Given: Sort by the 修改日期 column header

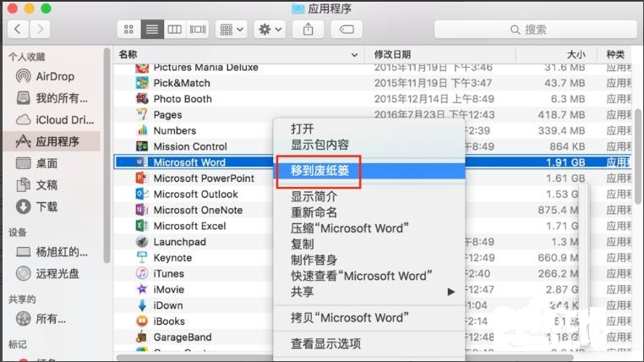Looking at the screenshot, I should (393, 54).
